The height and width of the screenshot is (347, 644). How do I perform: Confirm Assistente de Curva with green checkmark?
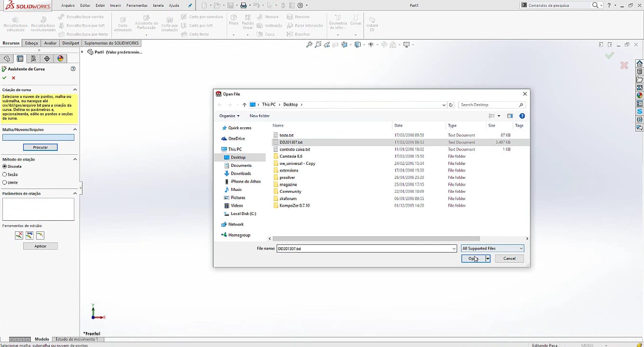4,78
